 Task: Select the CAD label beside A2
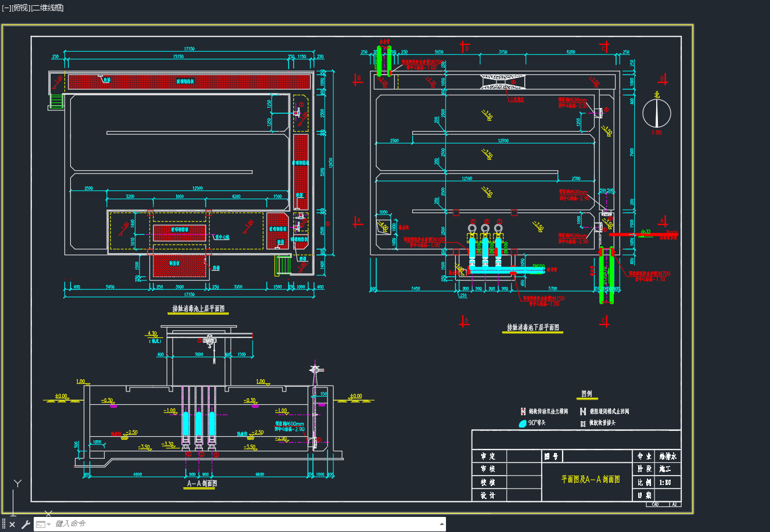[656, 504]
